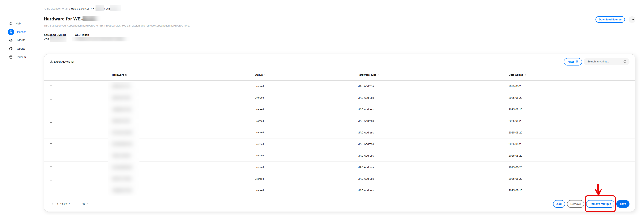Open the three-dots more options menu
The width and height of the screenshot is (644, 215).
pos(632,19)
